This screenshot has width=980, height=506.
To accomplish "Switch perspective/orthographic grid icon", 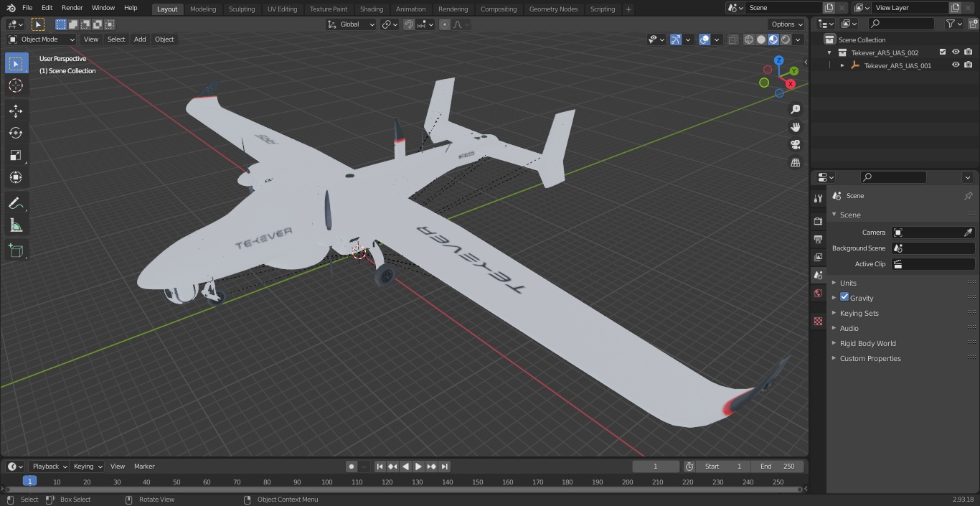I will pos(796,162).
